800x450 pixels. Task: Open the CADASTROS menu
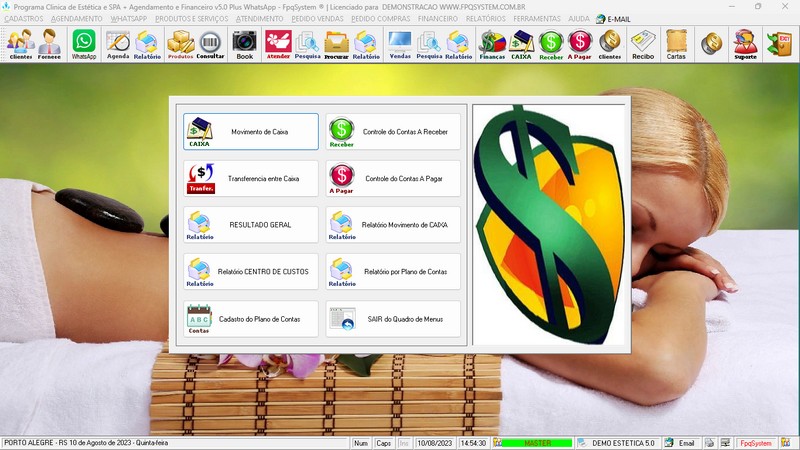point(24,18)
